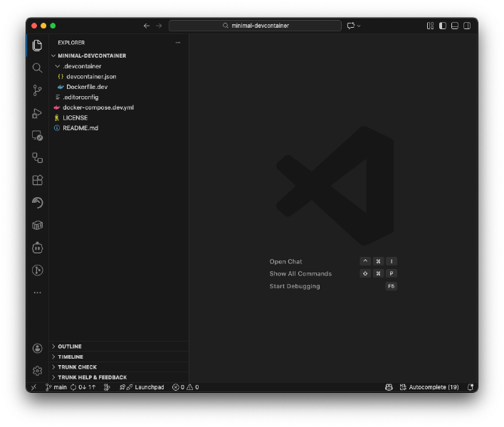Go forward with the right arrow
This screenshot has width=504, height=427.
159,26
